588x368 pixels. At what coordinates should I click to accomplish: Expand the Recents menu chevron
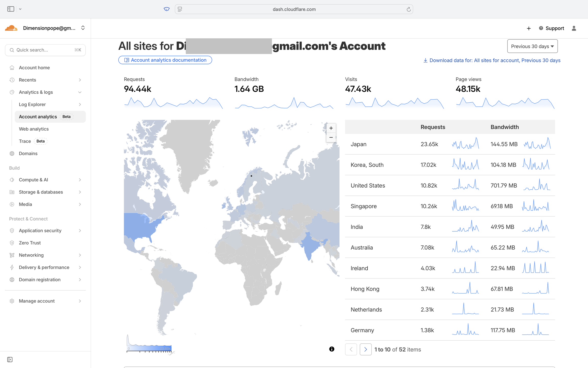pyautogui.click(x=80, y=80)
